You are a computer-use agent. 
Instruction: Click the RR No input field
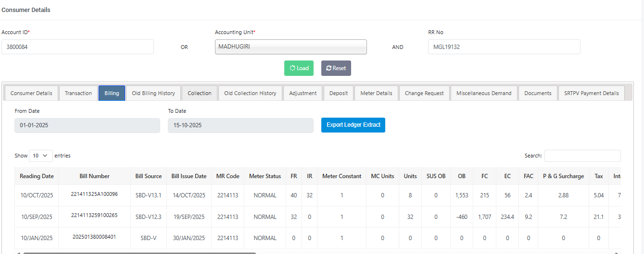pos(504,47)
